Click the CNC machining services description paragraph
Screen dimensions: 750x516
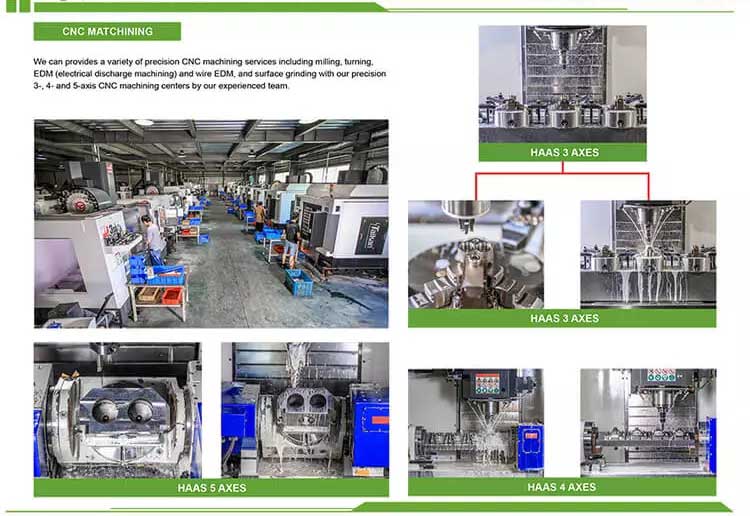click(210, 74)
